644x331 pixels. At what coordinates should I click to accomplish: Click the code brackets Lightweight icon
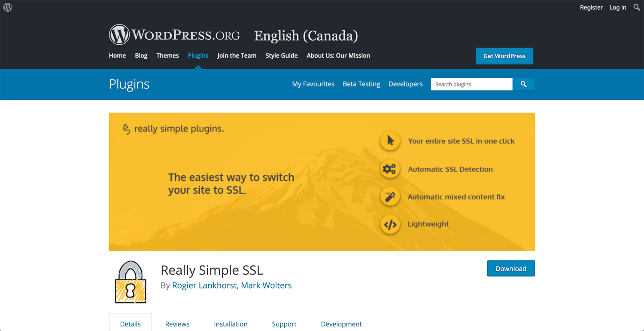tap(390, 224)
